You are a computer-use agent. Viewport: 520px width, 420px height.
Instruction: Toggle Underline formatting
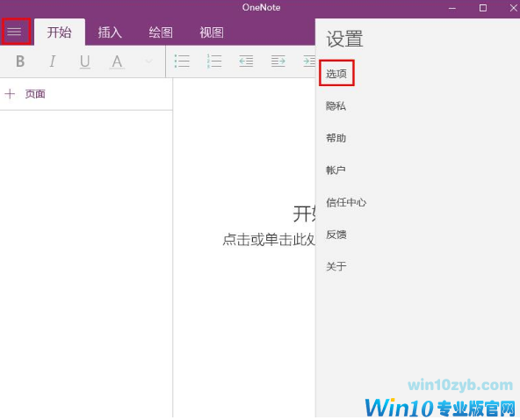(x=84, y=62)
